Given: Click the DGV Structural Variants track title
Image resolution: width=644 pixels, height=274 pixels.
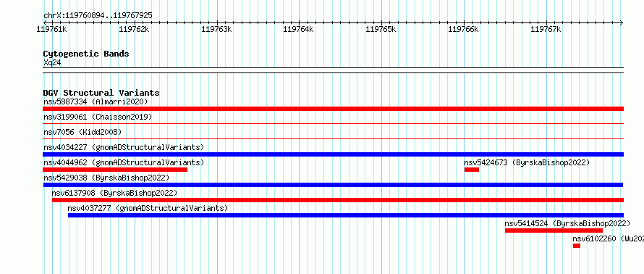Looking at the screenshot, I should click(x=101, y=93).
